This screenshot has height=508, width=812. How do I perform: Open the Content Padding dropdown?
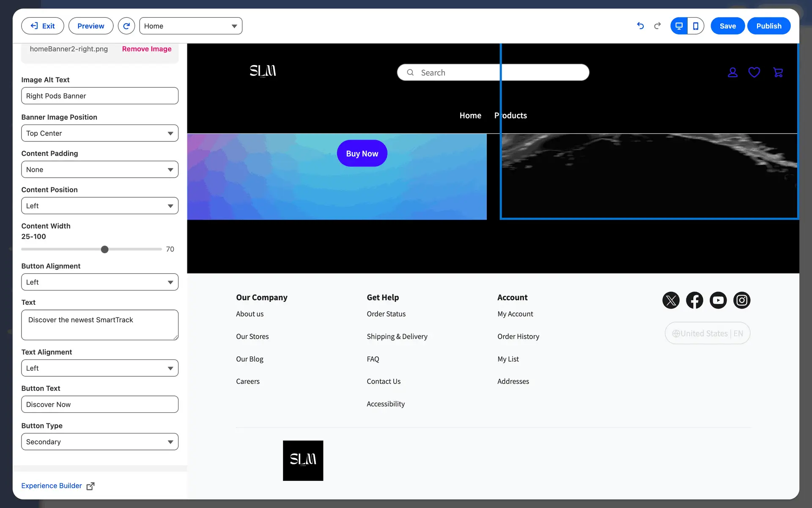click(x=100, y=170)
